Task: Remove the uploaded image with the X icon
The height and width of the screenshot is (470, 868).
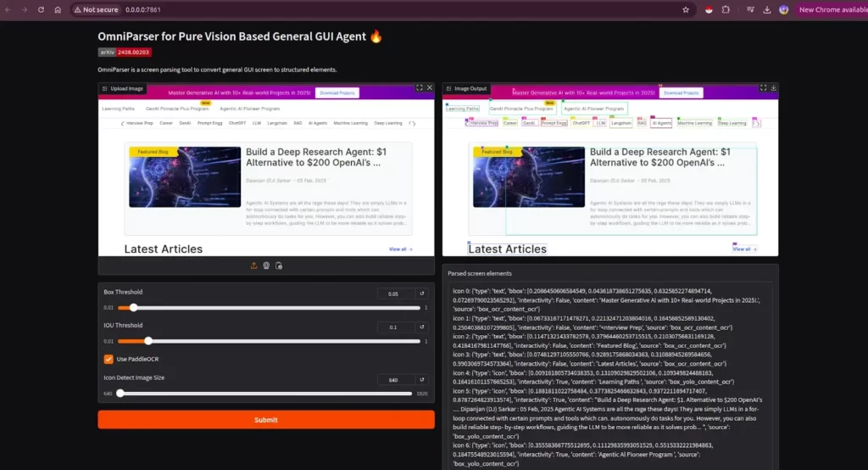Action: click(x=430, y=88)
